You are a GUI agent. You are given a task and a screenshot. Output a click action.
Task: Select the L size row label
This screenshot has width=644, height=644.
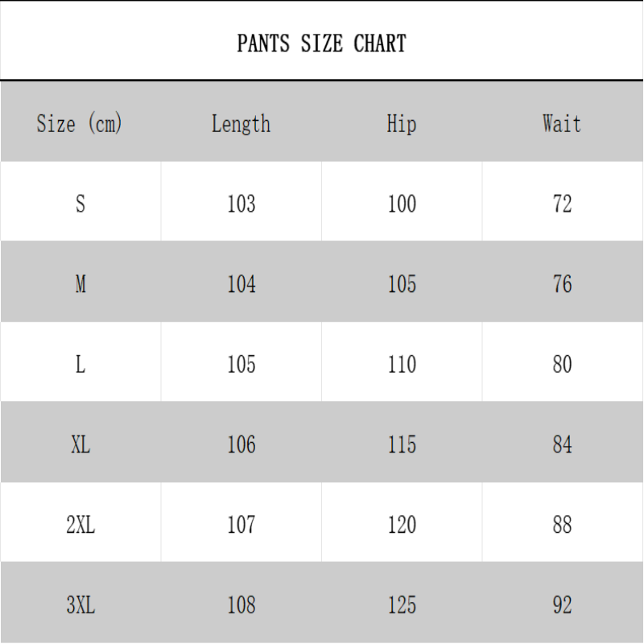point(80,365)
